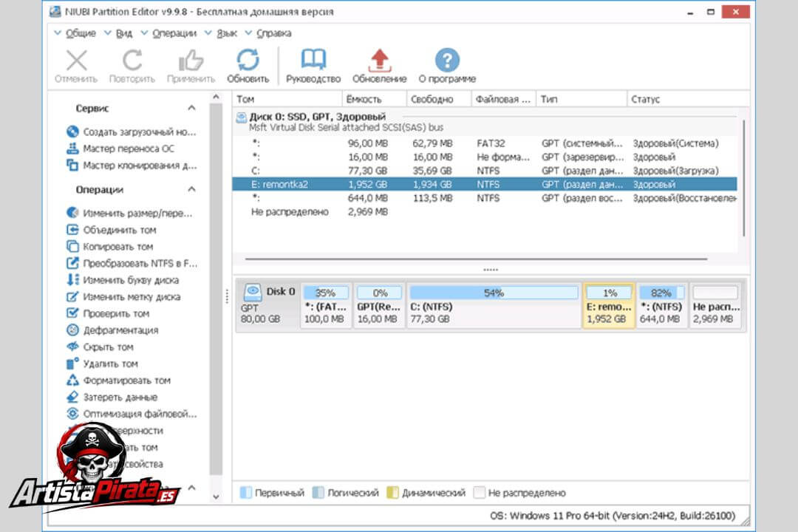Click the Форматировать том icon

(72, 381)
